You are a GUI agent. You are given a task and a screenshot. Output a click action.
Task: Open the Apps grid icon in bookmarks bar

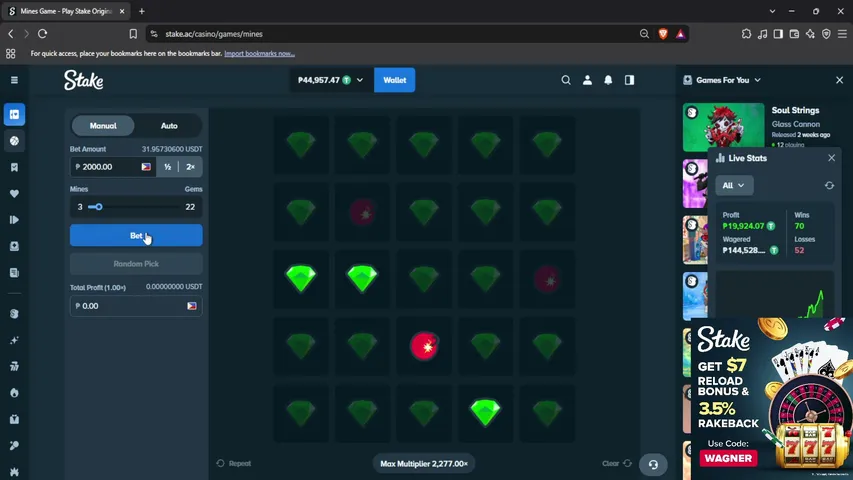click(10, 53)
